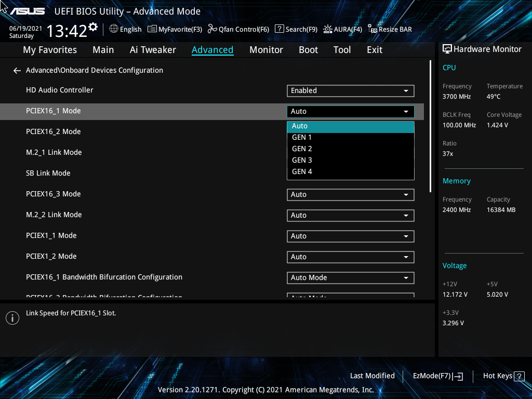
Task: Open AURA lighting settings
Action: 342,29
